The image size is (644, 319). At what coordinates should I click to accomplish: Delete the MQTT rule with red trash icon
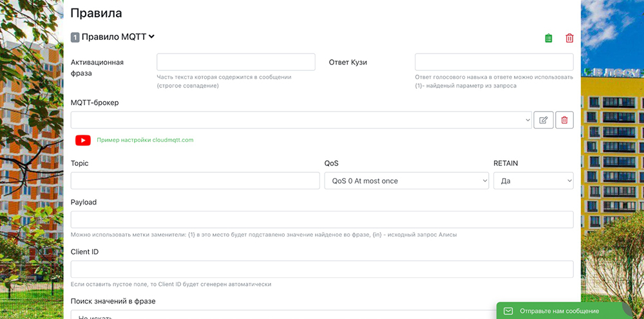(569, 38)
